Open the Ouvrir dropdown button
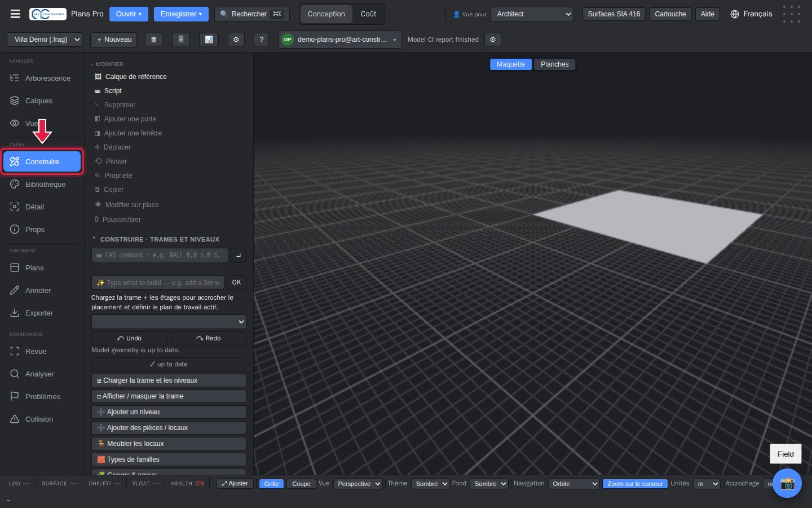812x508 pixels. click(x=129, y=14)
